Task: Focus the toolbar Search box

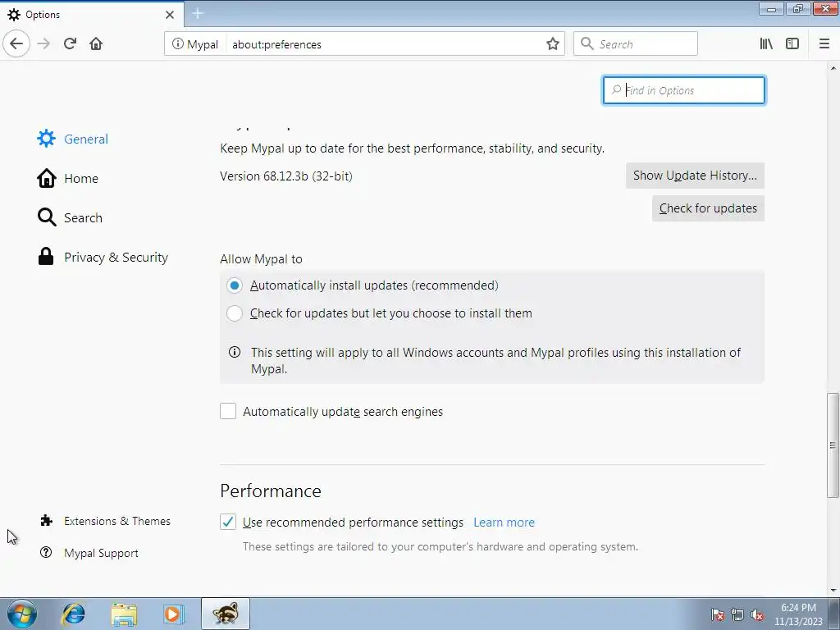Action: pyautogui.click(x=636, y=44)
